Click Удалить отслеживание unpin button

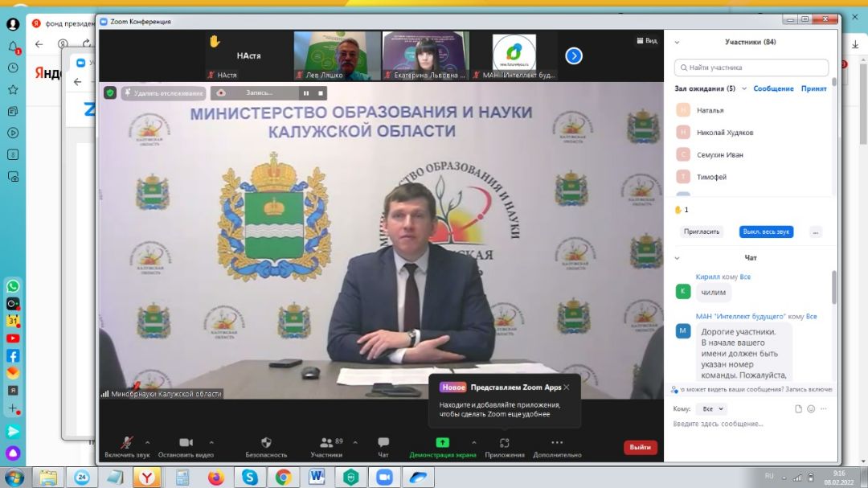point(164,93)
